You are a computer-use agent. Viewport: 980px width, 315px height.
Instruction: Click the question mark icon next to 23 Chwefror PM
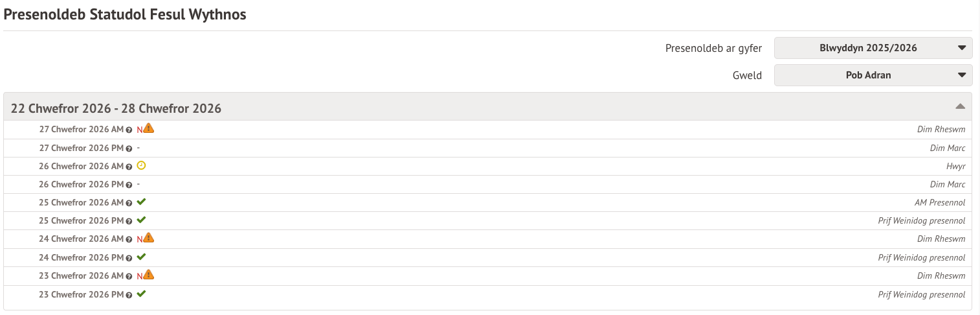[129, 295]
